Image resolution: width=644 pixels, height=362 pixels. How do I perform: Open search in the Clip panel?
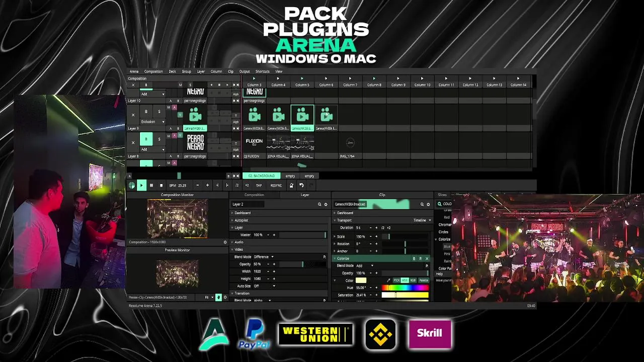click(422, 204)
